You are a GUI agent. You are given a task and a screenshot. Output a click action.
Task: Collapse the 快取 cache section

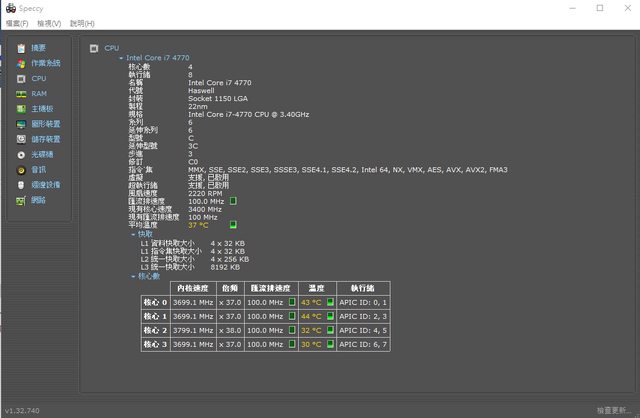(x=133, y=234)
